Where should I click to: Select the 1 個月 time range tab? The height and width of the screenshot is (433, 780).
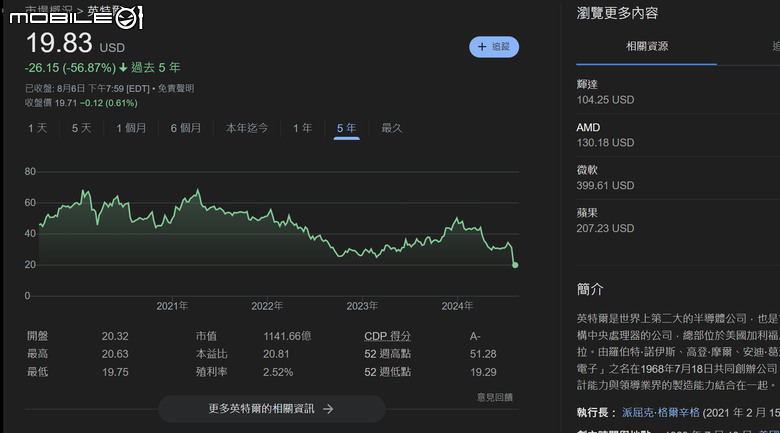(131, 128)
